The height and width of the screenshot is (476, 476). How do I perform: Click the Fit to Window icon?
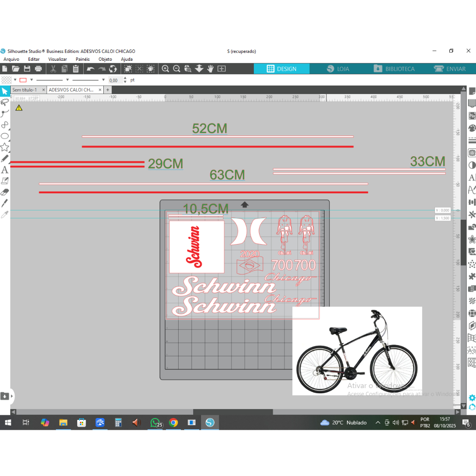(x=222, y=69)
